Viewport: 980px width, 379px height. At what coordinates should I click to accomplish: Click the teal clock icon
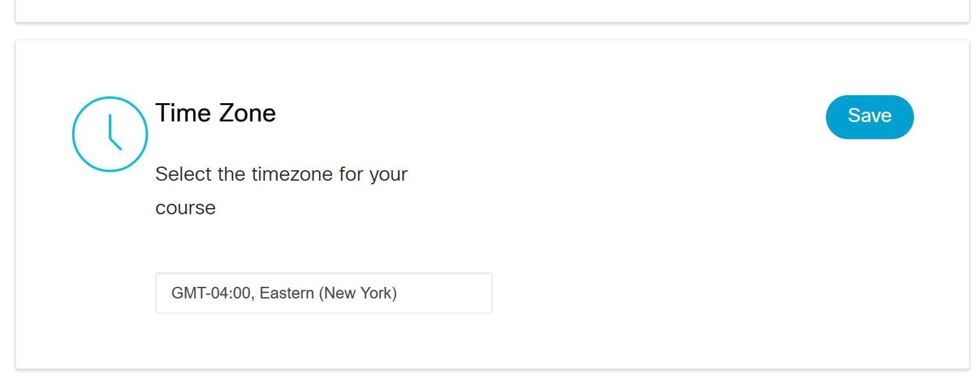(110, 134)
